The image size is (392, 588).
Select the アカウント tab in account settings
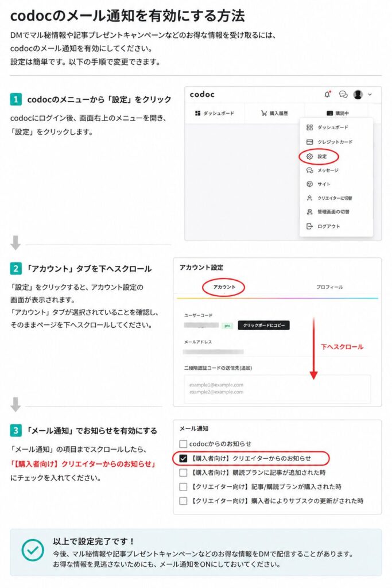pyautogui.click(x=224, y=287)
